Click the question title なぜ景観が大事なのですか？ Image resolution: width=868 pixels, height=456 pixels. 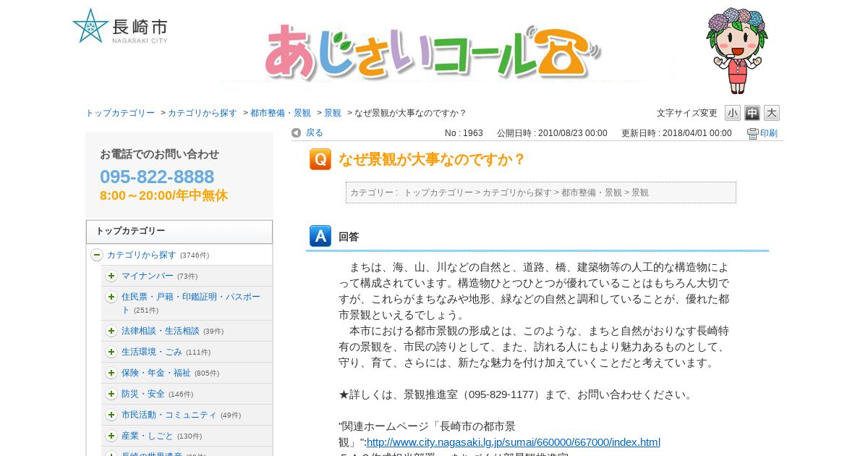tap(432, 159)
